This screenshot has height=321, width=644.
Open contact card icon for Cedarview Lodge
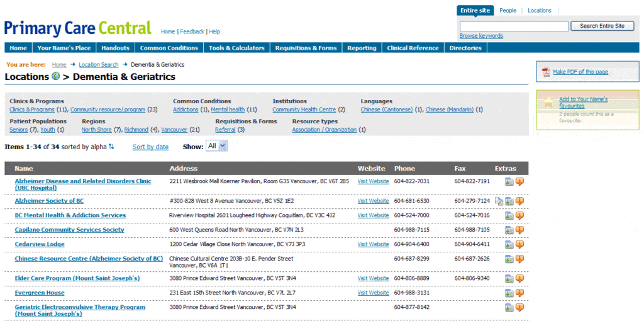[509, 245]
